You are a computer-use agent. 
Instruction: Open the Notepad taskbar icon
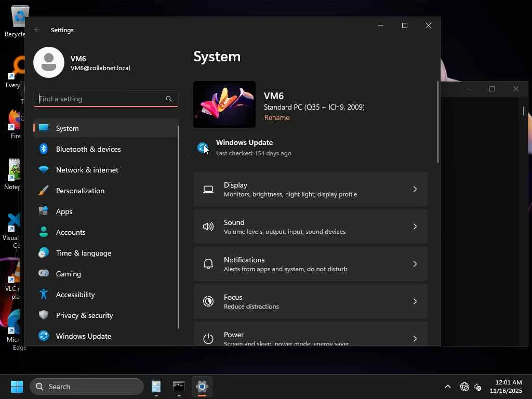[156, 387]
